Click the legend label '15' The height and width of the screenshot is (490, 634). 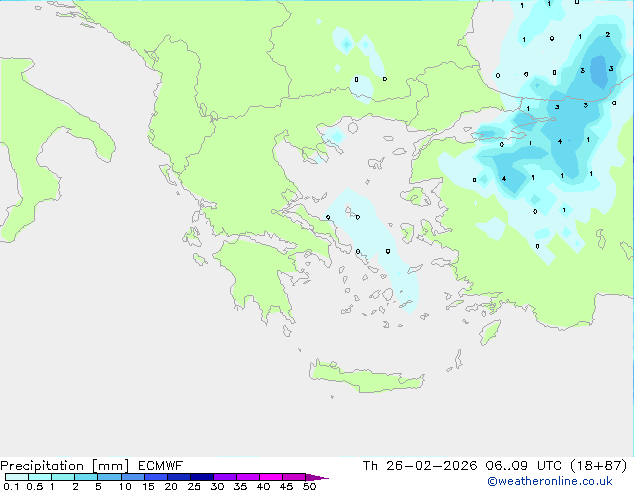(148, 486)
